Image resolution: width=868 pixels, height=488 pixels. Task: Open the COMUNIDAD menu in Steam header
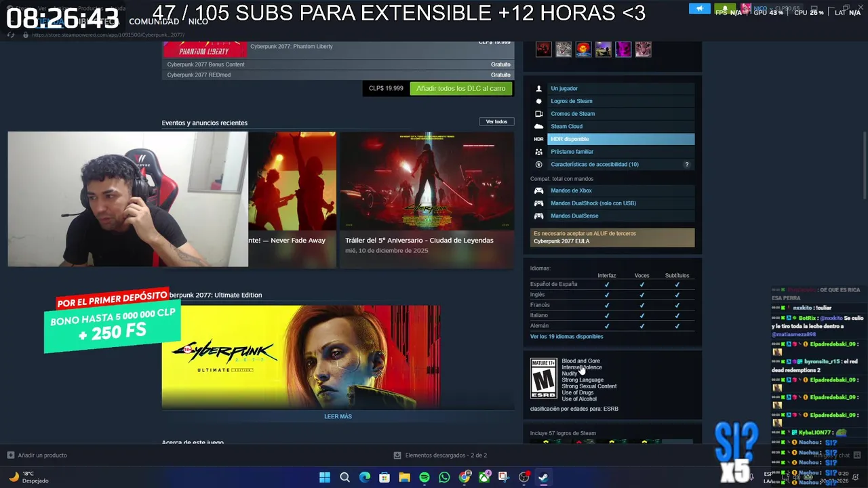point(154,22)
